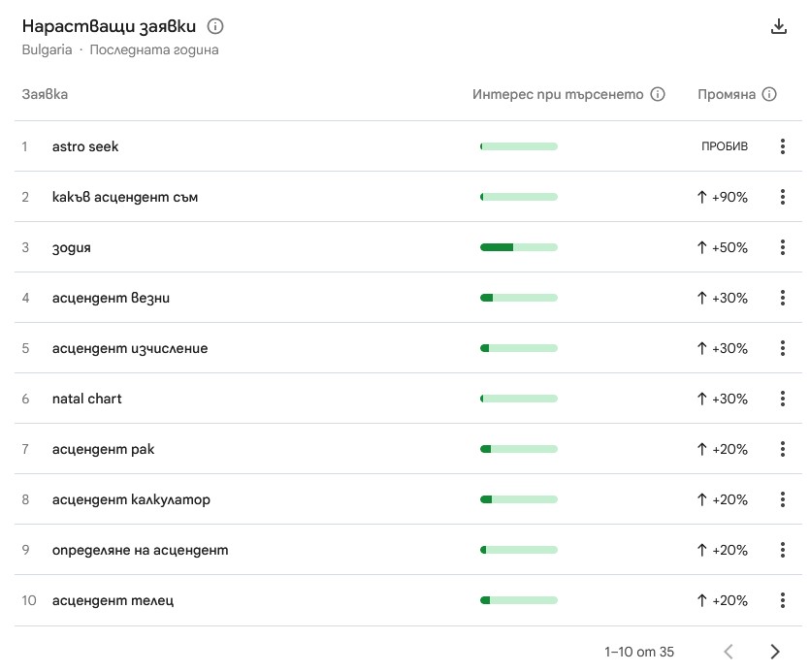Select the natal chart query
The width and height of the screenshot is (810, 672).
point(86,399)
